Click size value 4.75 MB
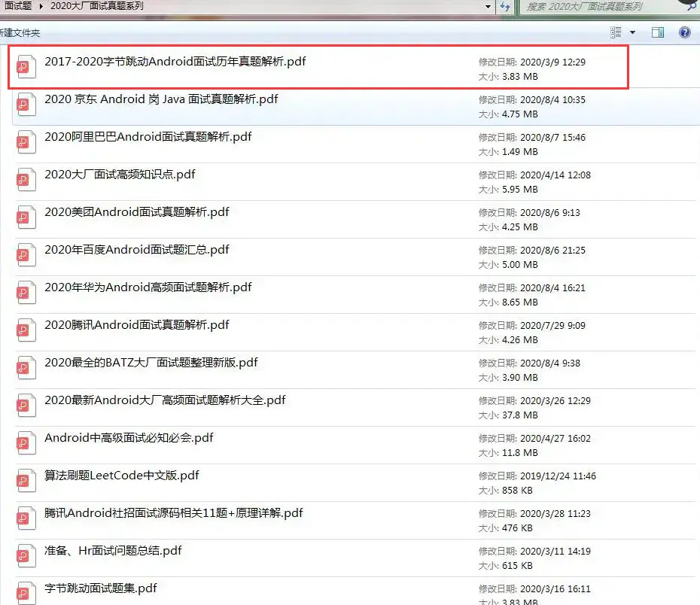The width and height of the screenshot is (700, 605). [519, 114]
